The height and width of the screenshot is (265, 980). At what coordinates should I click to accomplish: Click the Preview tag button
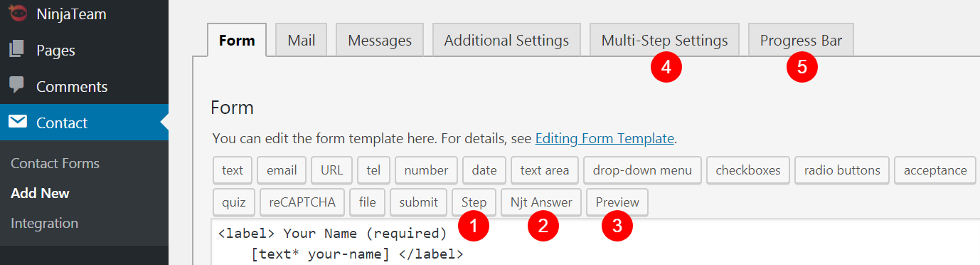click(617, 202)
